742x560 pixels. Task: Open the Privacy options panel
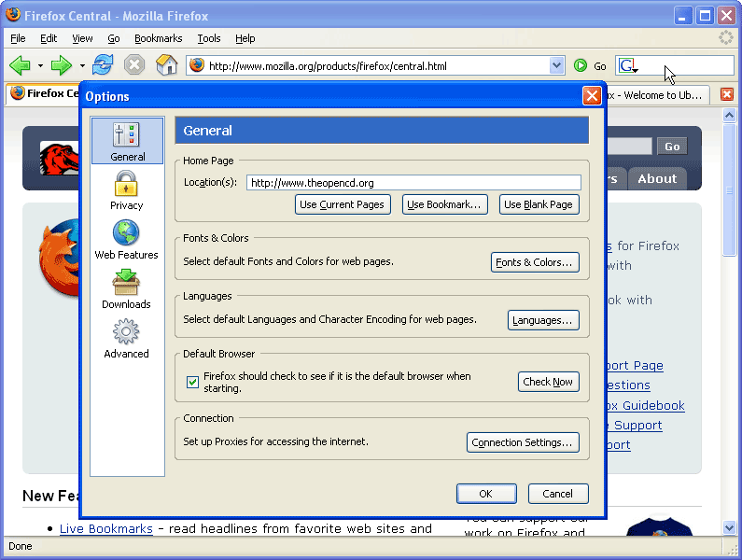click(x=126, y=189)
